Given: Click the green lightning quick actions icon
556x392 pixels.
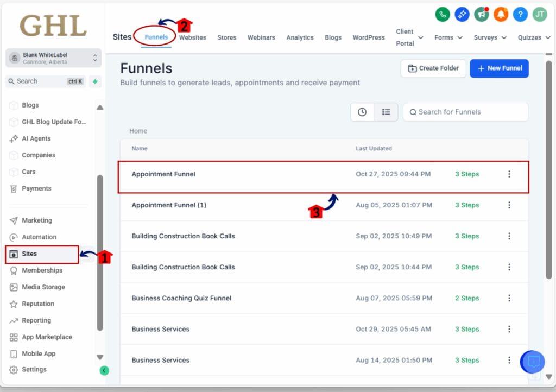Looking at the screenshot, I should [x=96, y=81].
